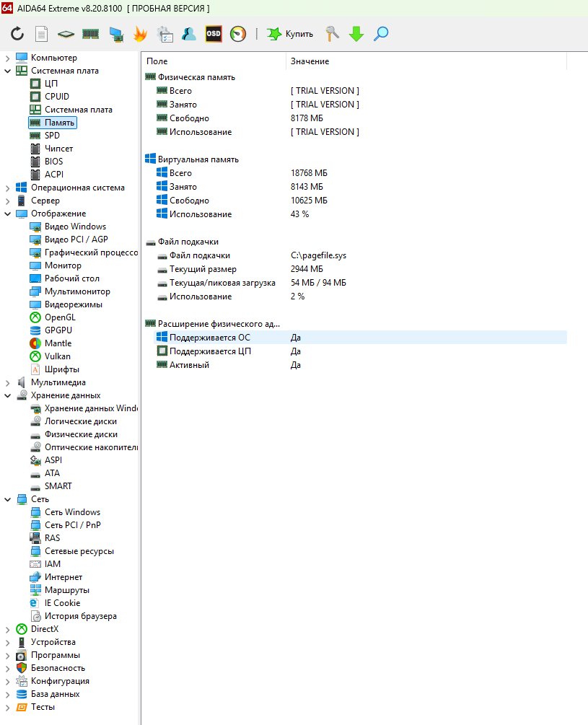This screenshot has width=588, height=725.
Task: Select the Безопасность tree item
Action: pyautogui.click(x=58, y=668)
